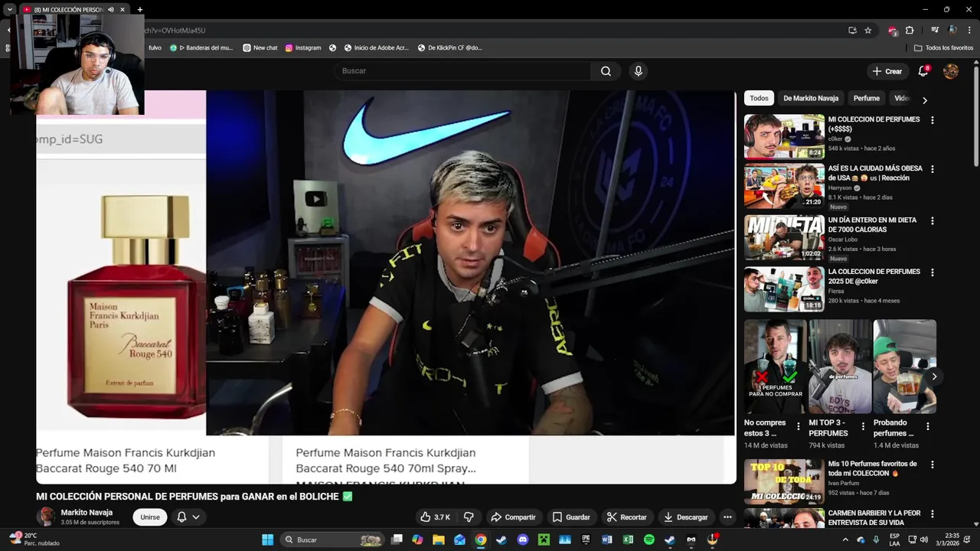Open the ESP LAA language indicator
Viewport: 980px width, 551px height.
coord(894,540)
